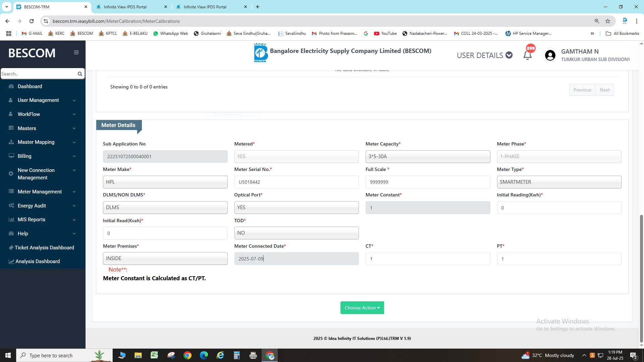
Task: Open Dashboard from sidebar menu
Action: tap(30, 86)
